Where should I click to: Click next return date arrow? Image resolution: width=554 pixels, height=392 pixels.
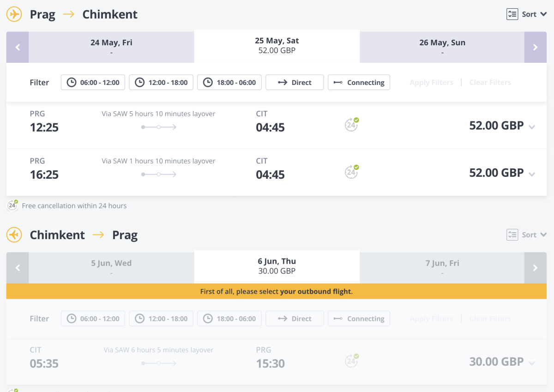coord(535,268)
